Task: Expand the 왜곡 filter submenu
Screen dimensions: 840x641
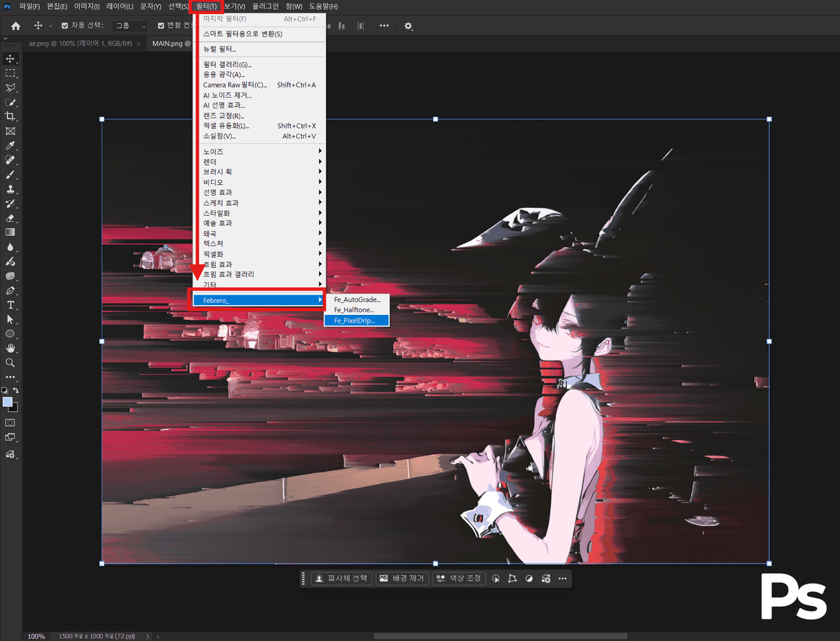Action: pos(259,233)
